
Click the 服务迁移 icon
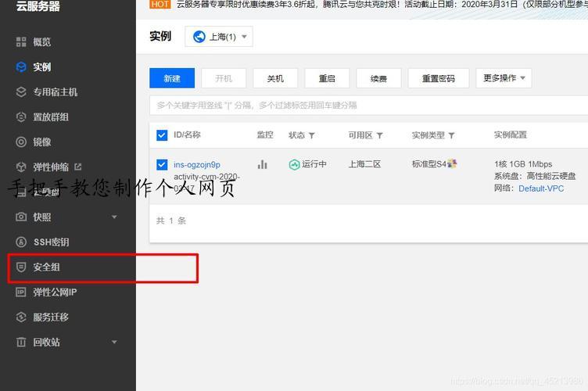point(21,317)
